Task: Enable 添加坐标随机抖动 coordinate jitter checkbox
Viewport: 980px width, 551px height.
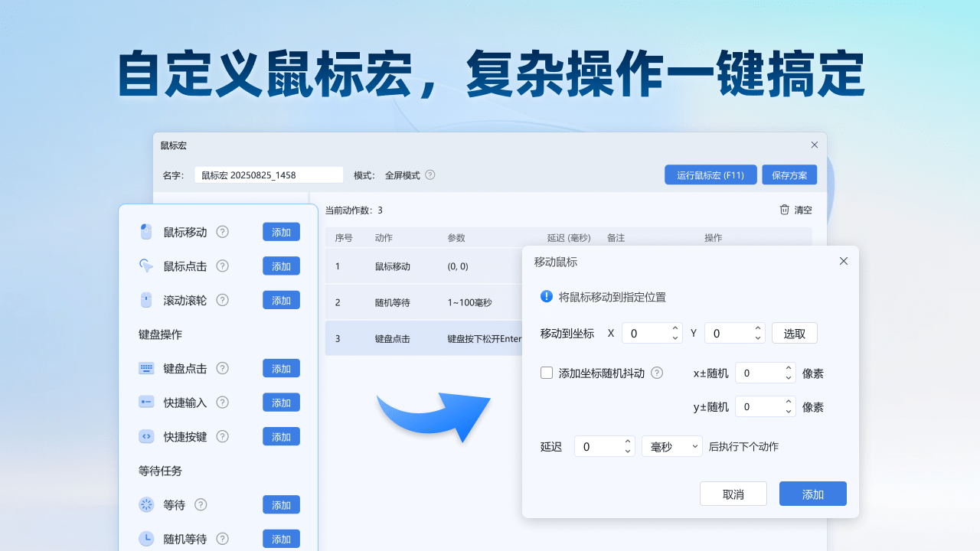Action: click(547, 373)
